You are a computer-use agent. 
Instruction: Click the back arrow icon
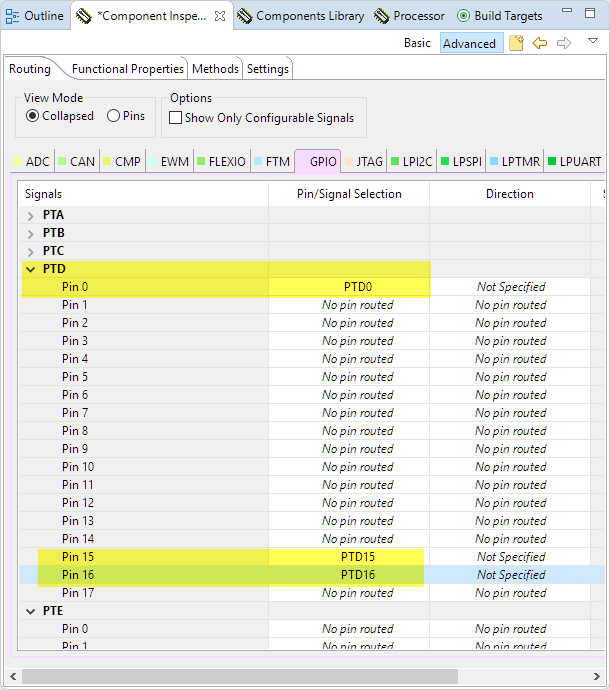(x=540, y=43)
